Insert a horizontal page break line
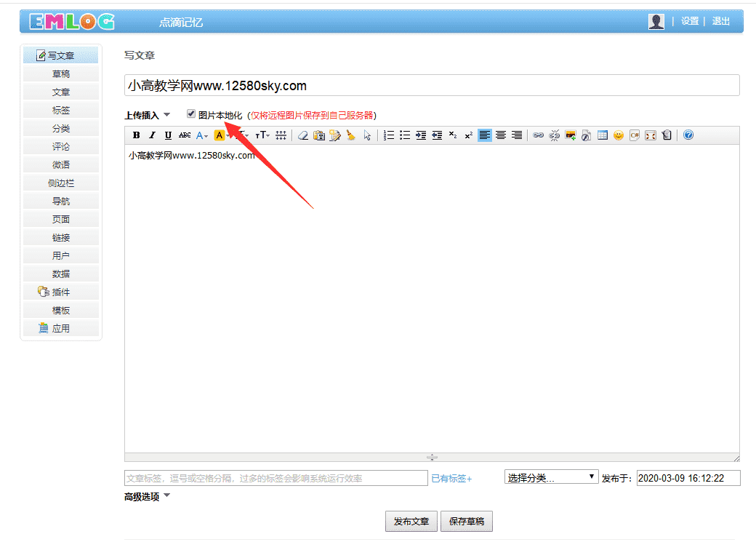This screenshot has height=542, width=756. [281, 135]
